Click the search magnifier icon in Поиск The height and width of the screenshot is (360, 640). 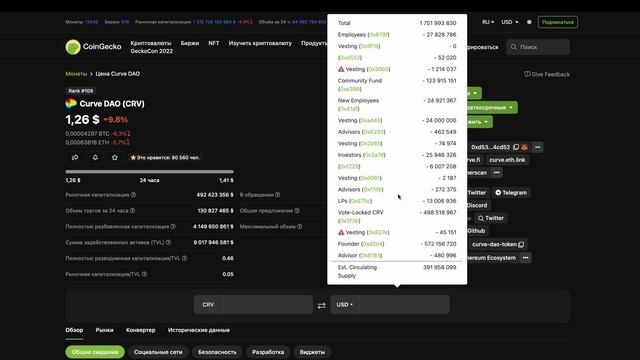(x=513, y=47)
